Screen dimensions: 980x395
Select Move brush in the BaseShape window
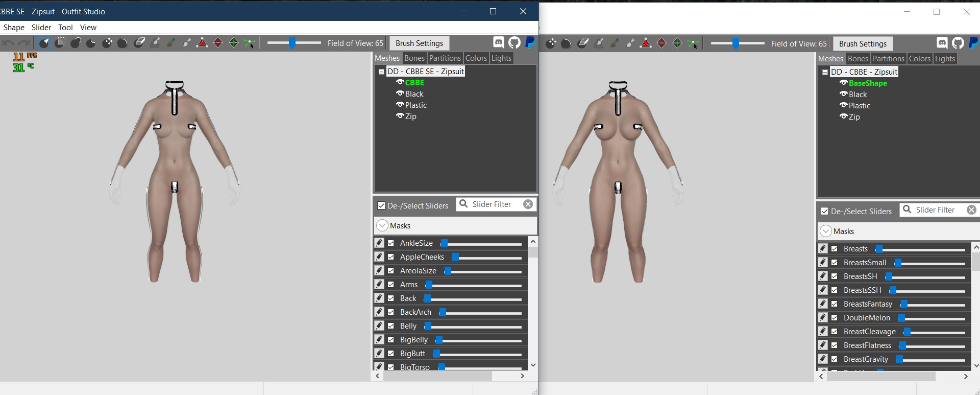click(x=551, y=43)
